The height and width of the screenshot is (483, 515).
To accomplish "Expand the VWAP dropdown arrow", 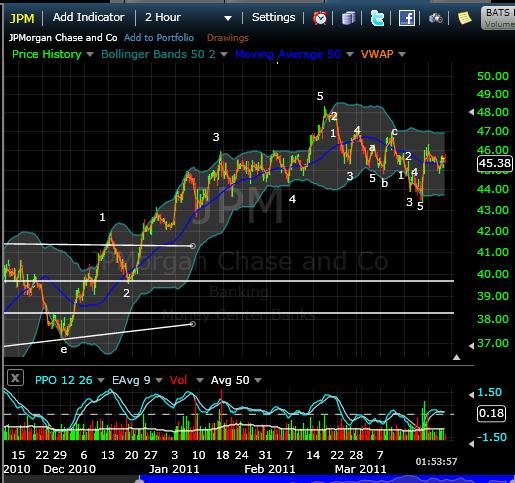I will [402, 54].
